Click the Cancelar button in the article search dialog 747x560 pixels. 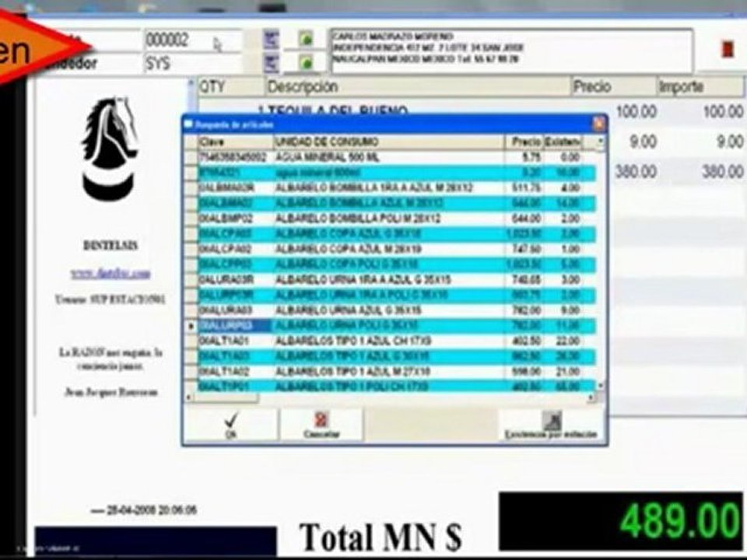coord(321,425)
